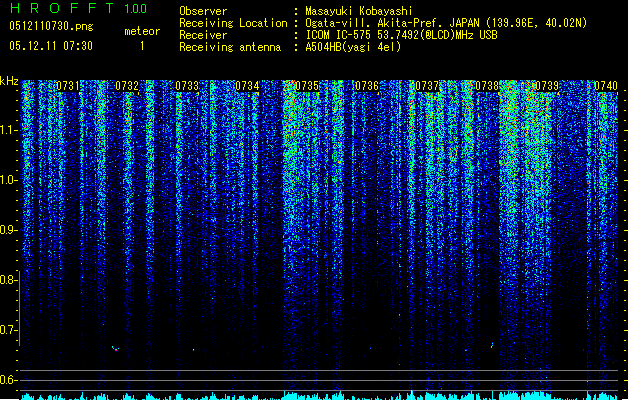Click the 0.9 kHz axis tick label
The image size is (629, 400).
[x=8, y=230]
